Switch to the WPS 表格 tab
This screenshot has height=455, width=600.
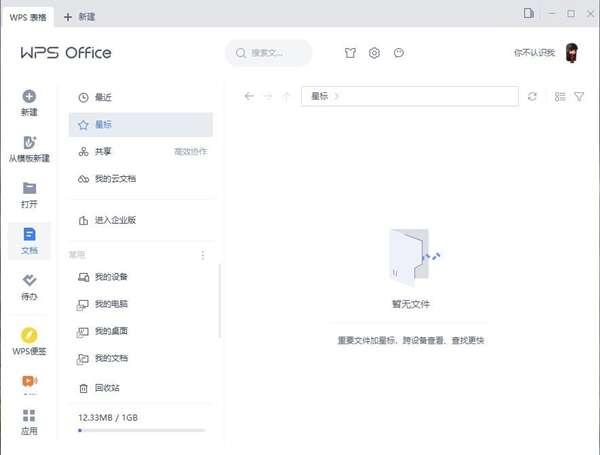[29, 16]
